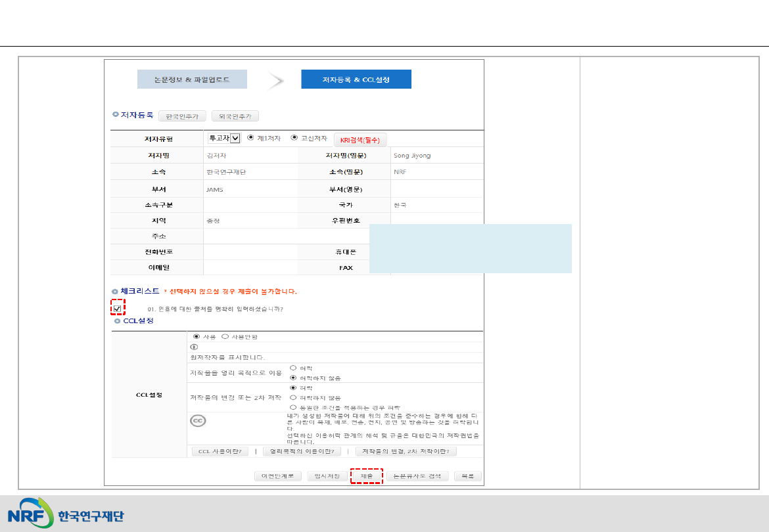Screen dimensions: 769x532
Task: Click the 이메일 input field
Action: 250,267
